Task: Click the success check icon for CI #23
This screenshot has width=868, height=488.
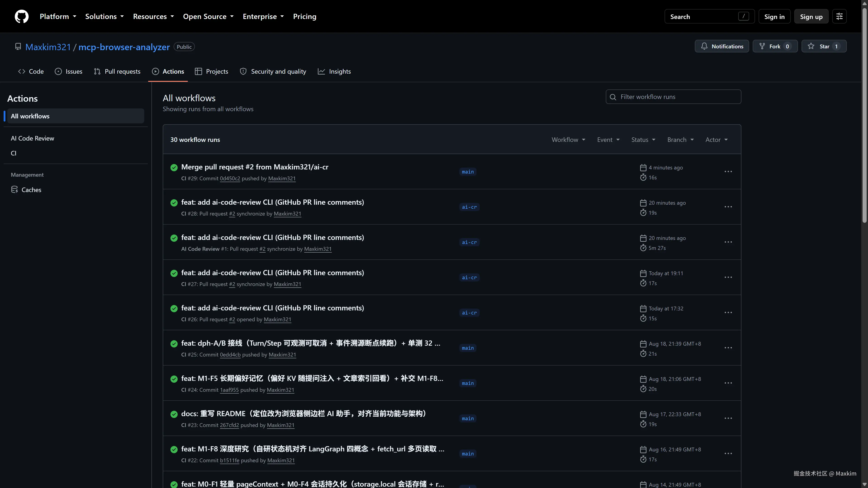Action: coord(174,414)
